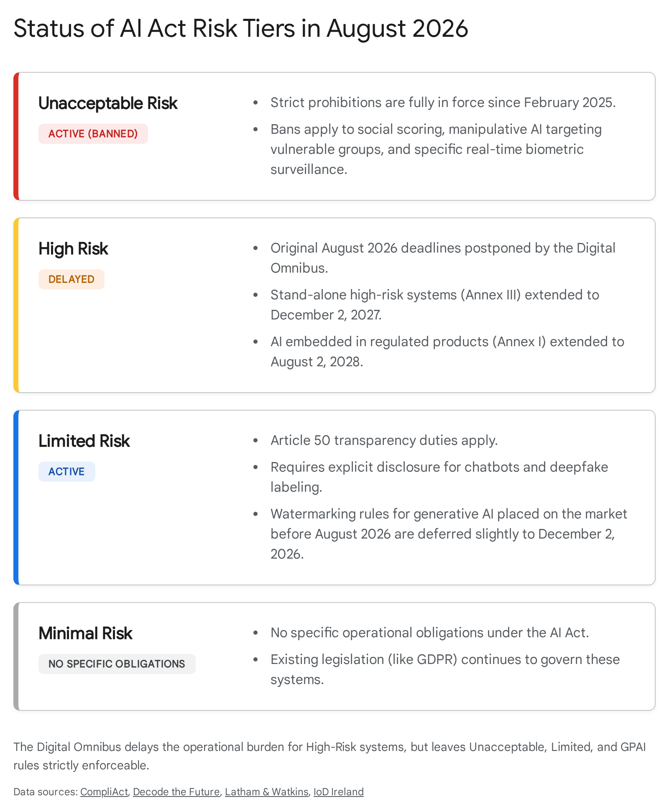Screen dimensions: 669x812
Task: Select the High Risk heading
Action: click(73, 249)
